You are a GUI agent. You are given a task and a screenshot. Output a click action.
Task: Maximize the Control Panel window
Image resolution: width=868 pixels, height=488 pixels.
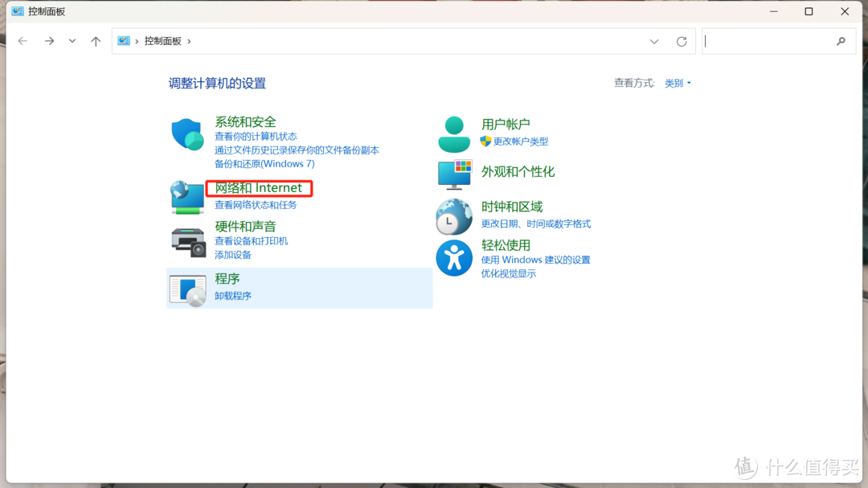point(809,11)
